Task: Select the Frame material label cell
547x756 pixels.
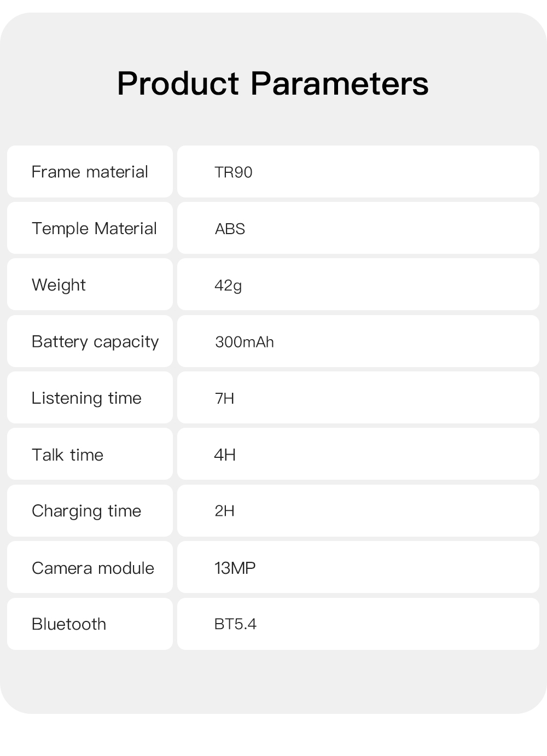Action: (x=90, y=172)
